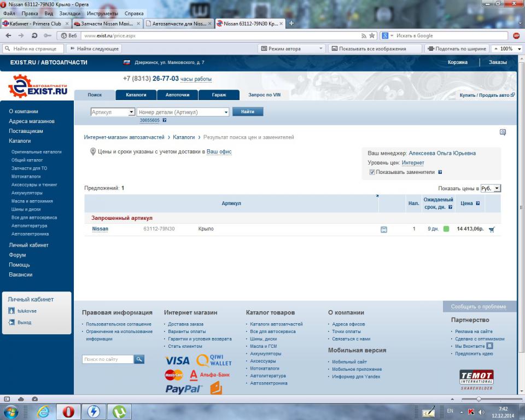The height and width of the screenshot is (420, 525).
Task: Open the part info icon in Nissan row
Action: (x=384, y=230)
